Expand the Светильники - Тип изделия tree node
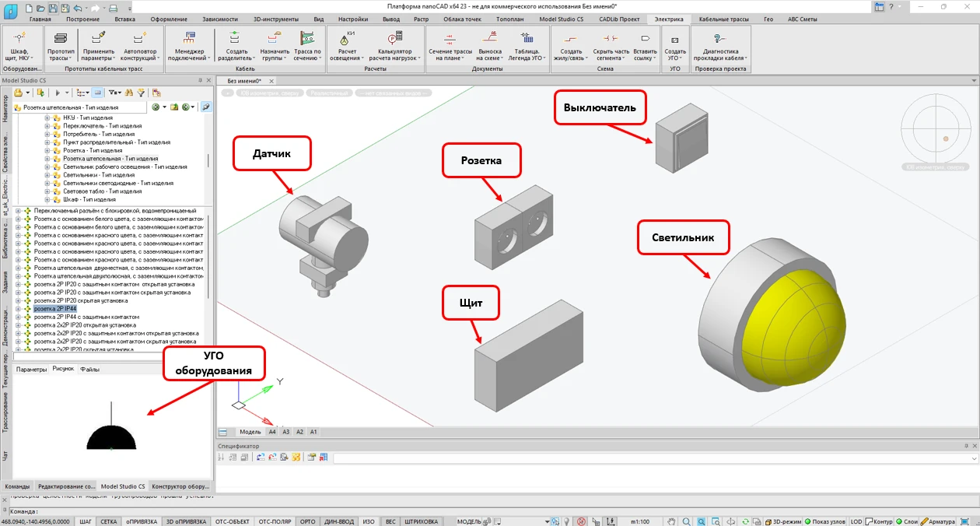Screen dimensions: 980x526 (47, 175)
